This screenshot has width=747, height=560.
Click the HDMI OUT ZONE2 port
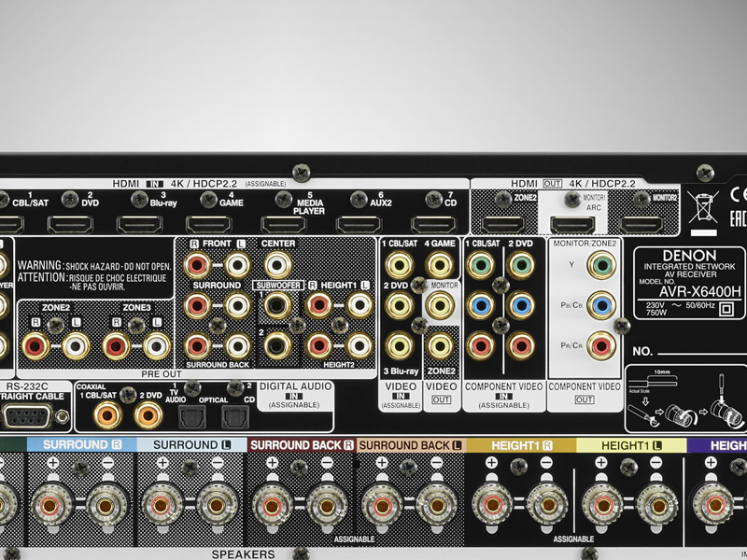[503, 224]
